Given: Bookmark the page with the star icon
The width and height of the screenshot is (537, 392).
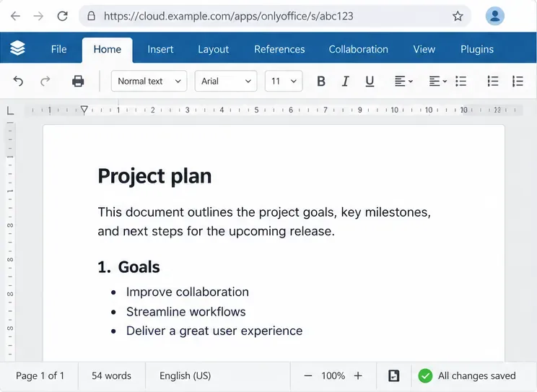Looking at the screenshot, I should point(458,16).
